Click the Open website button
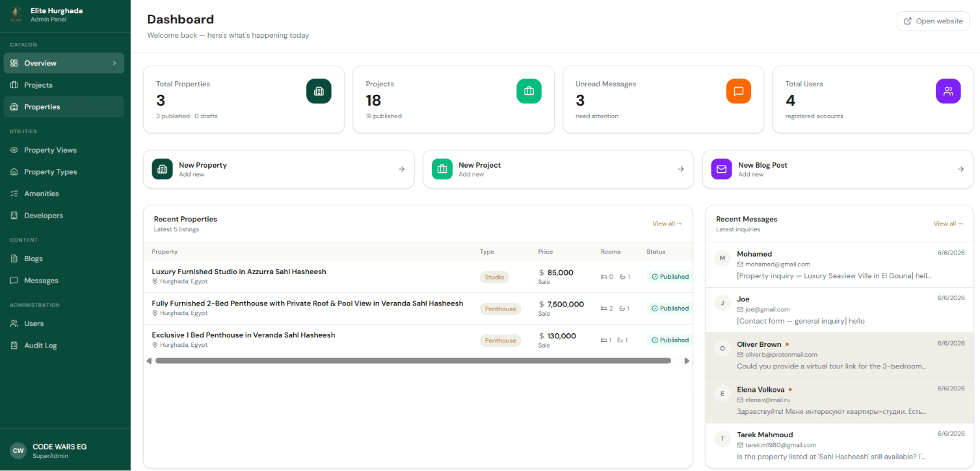This screenshot has height=471, width=980. 933,21
